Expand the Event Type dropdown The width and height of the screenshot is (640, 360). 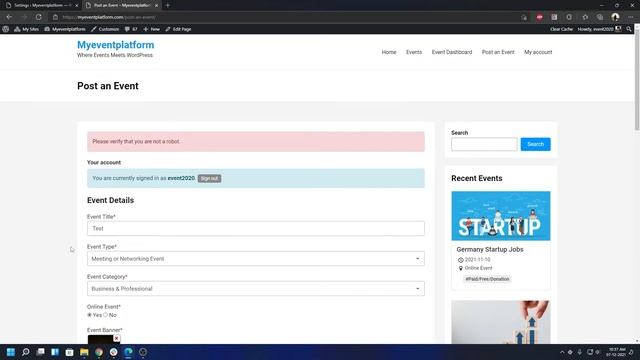[x=256, y=259]
